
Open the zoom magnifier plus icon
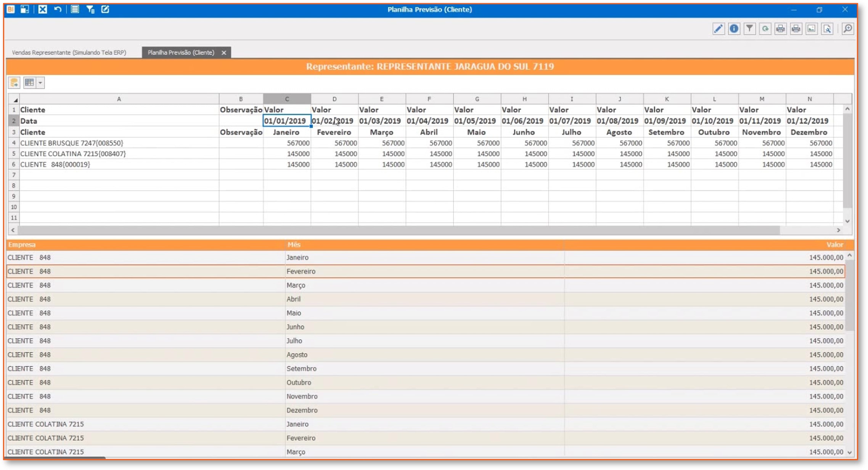[847, 29]
